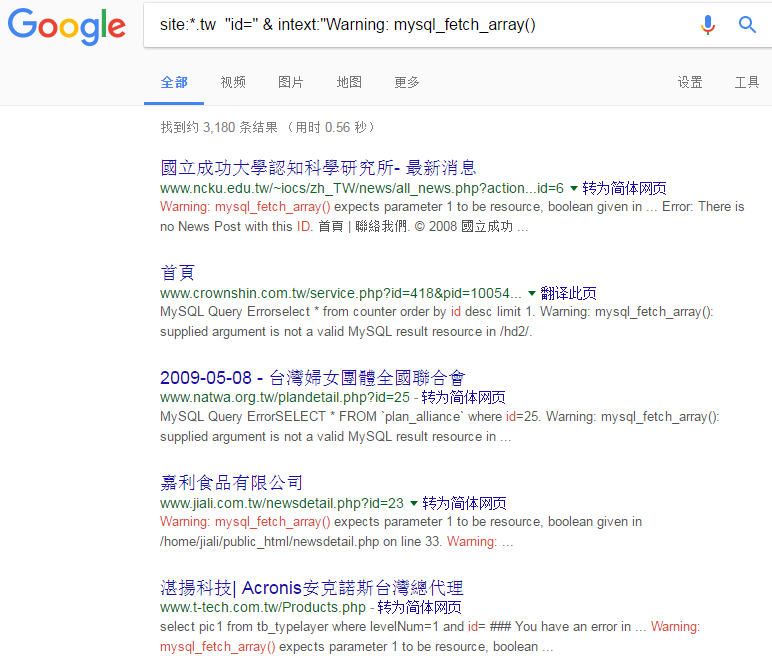
Task: Click 转为简体网页 for jiali.com.tw result
Action: (x=464, y=503)
